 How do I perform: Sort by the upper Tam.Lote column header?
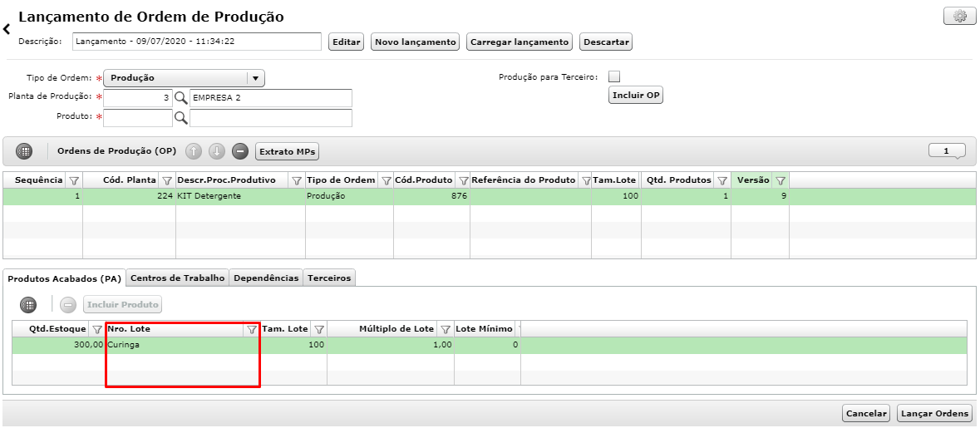tap(615, 180)
